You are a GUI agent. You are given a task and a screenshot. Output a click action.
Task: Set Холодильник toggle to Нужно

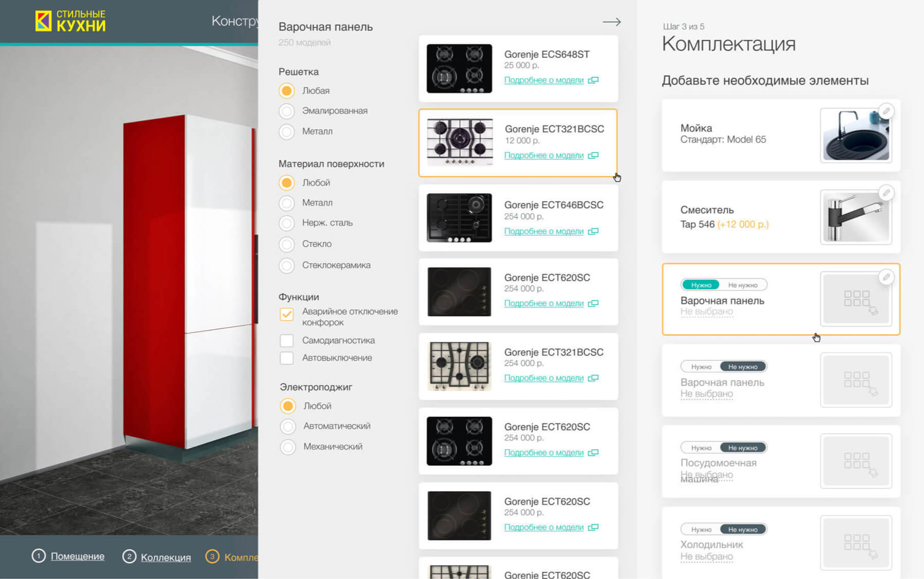pos(701,530)
